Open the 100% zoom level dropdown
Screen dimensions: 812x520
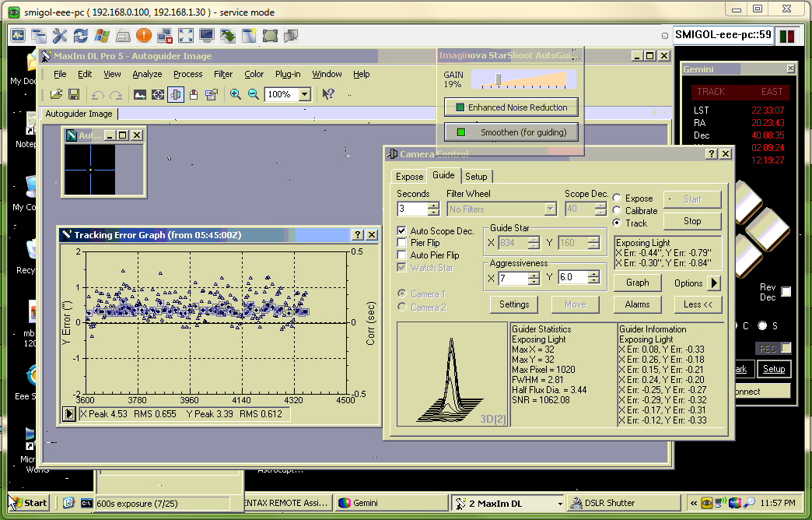pyautogui.click(x=304, y=94)
